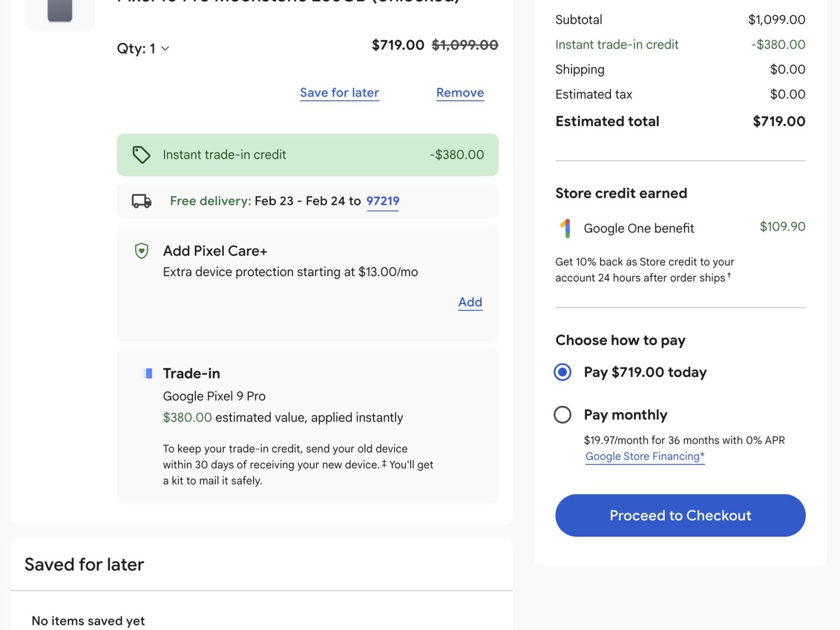This screenshot has height=630, width=840.
Task: Click the Google One benefit $109.90 amount
Action: point(782,227)
